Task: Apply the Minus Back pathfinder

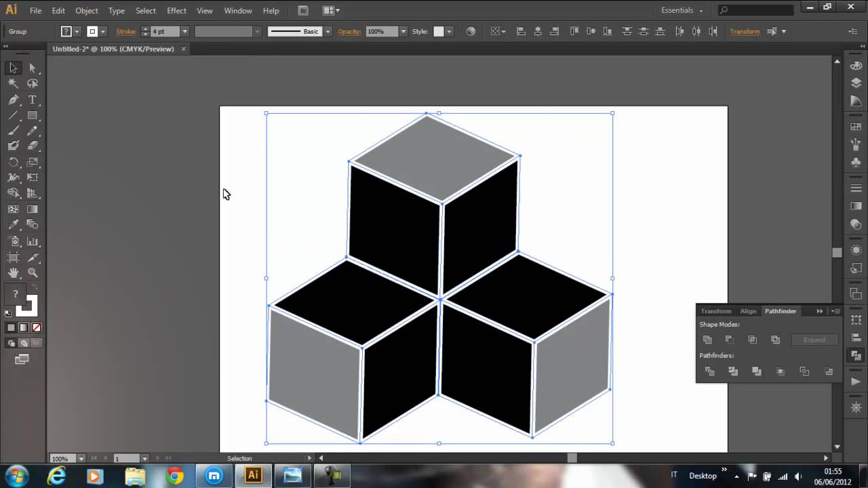Action: [828, 371]
